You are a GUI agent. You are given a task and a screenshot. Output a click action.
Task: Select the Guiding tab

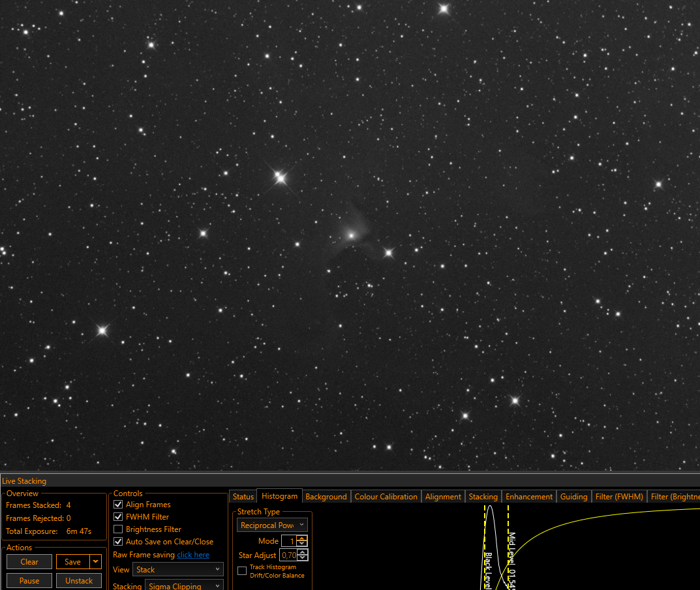(x=573, y=497)
